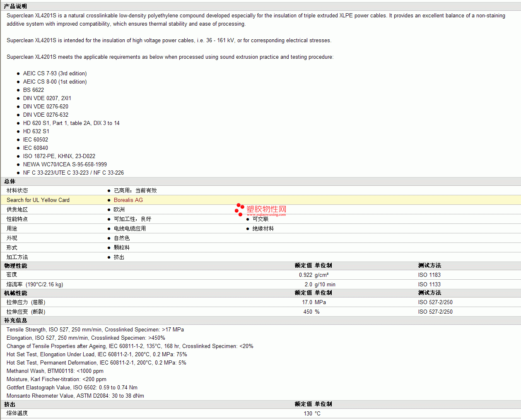Screen dimensions: 521x420
Task: Click the 加工方法 row label
Action: [17, 257]
